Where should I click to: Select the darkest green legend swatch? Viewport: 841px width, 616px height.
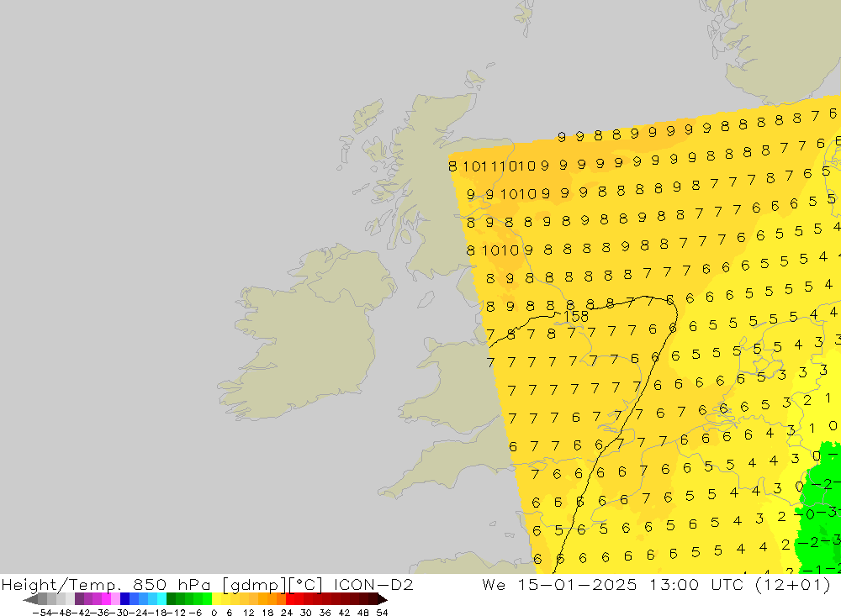171,599
